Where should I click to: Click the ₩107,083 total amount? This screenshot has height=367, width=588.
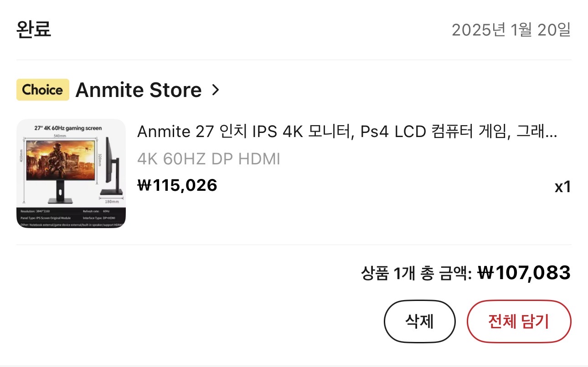524,273
